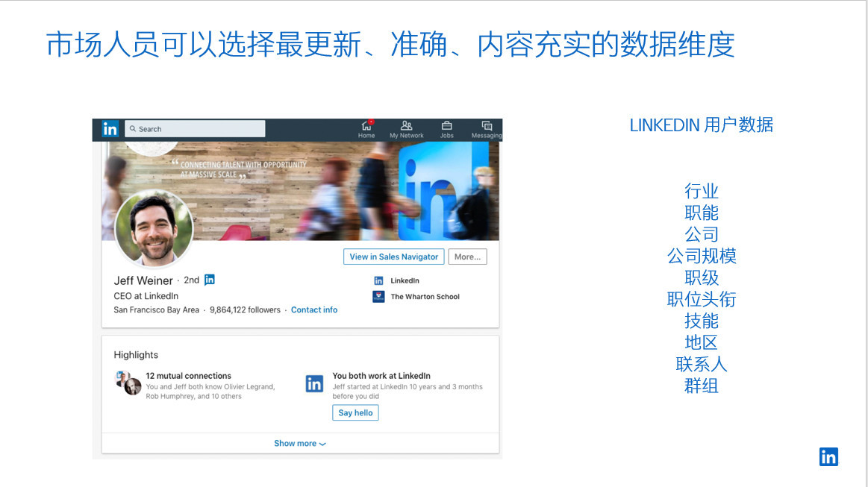Open the 12 mutual connections link
The height and width of the screenshot is (487, 868).
coord(188,376)
